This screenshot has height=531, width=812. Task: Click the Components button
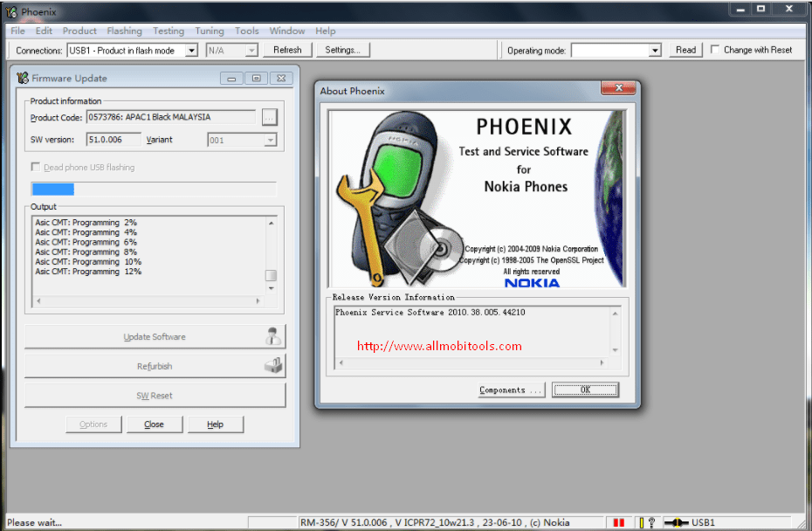coord(512,390)
